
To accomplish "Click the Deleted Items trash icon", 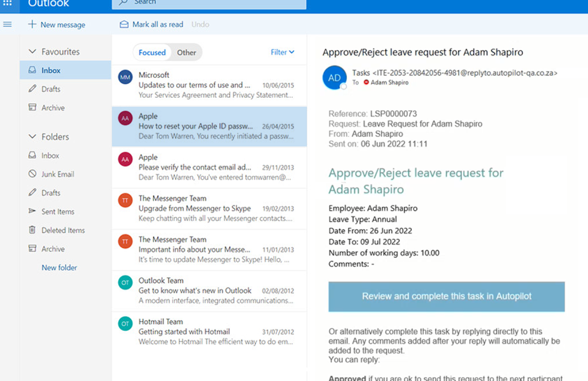I will point(32,230).
